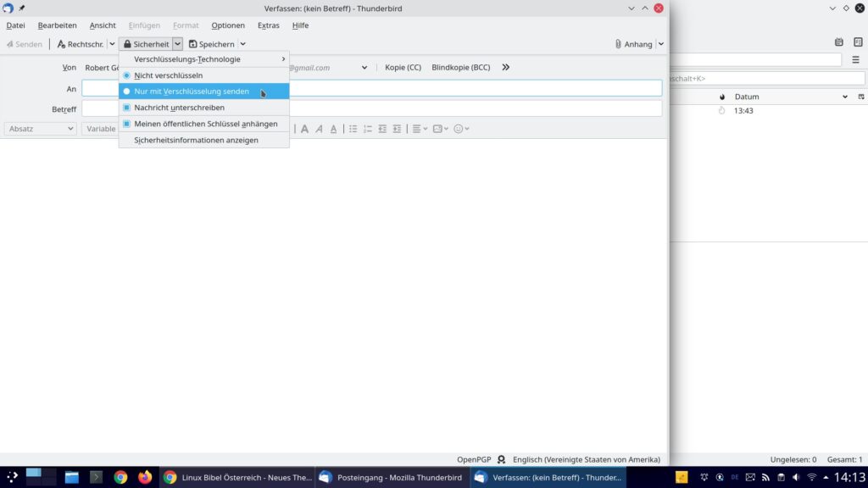Open the calendar icon in the Posteingang window
Viewport: 868px width, 488px height.
pos(839,42)
